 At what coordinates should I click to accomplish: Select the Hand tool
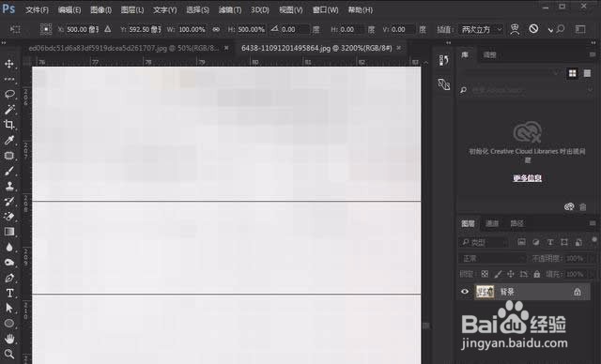(x=9, y=339)
